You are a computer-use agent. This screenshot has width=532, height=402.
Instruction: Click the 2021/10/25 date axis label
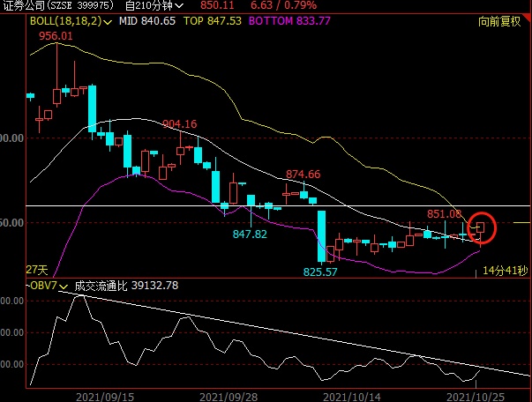[476, 397]
